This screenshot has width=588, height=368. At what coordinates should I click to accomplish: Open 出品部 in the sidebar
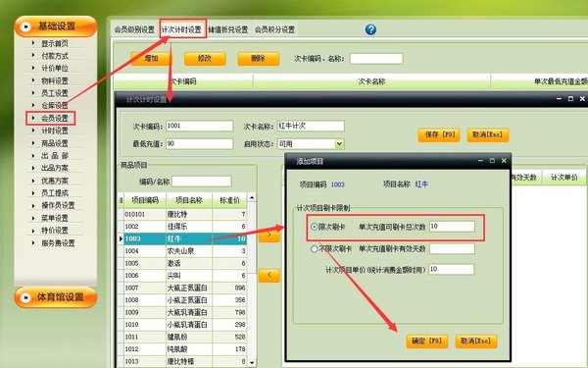pos(55,156)
